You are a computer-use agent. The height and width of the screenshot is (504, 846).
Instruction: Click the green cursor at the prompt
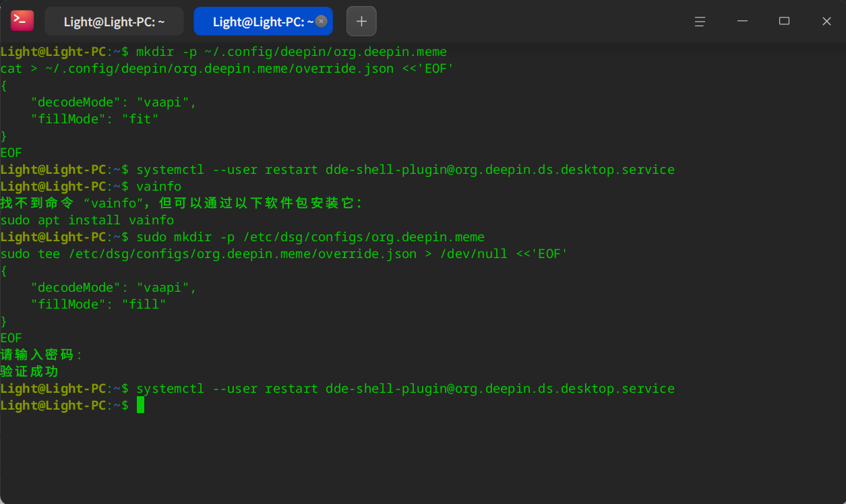coord(140,405)
